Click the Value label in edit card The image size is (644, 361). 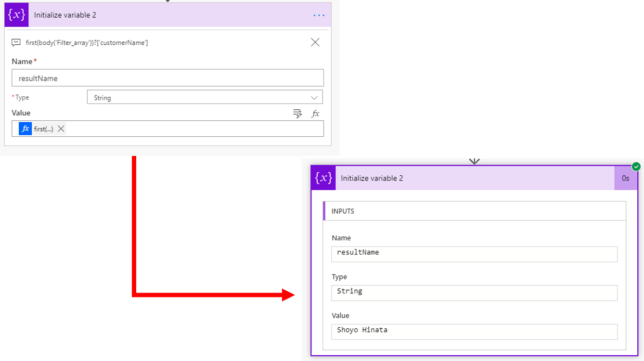[21, 113]
